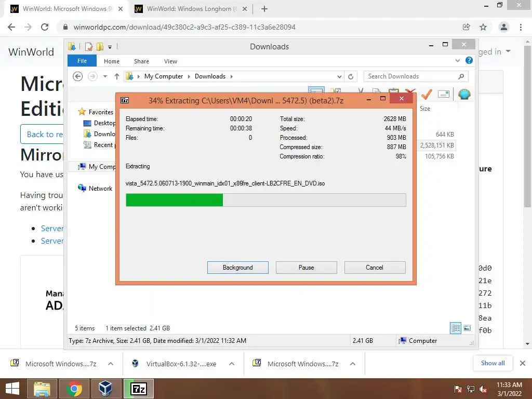Switch to details view icon in status bar
The width and height of the screenshot is (532, 399).
(x=455, y=328)
